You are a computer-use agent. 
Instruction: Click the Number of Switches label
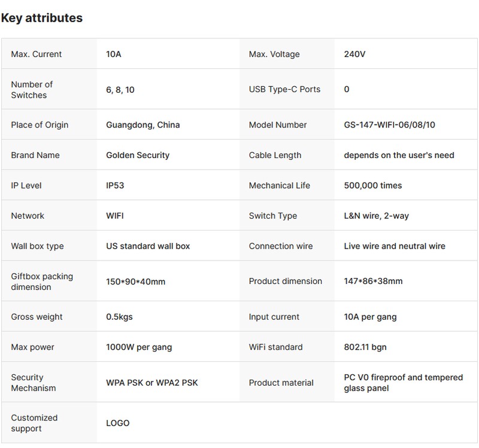click(32, 90)
